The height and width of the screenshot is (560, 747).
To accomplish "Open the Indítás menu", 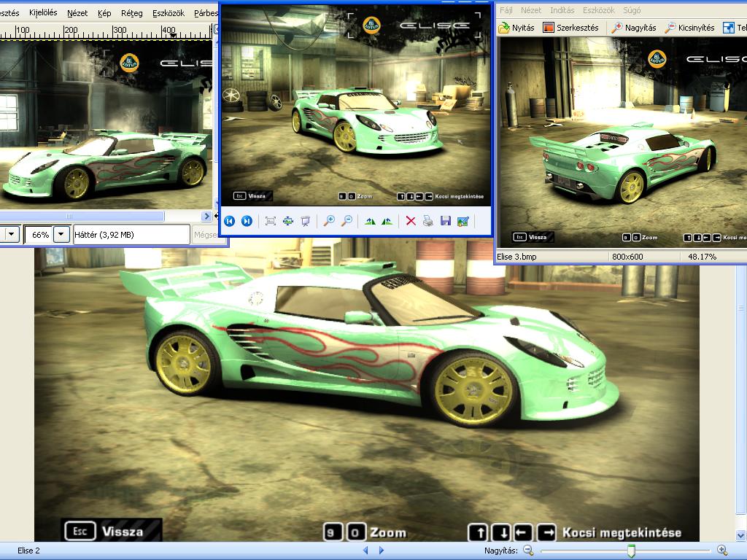I will (x=562, y=10).
